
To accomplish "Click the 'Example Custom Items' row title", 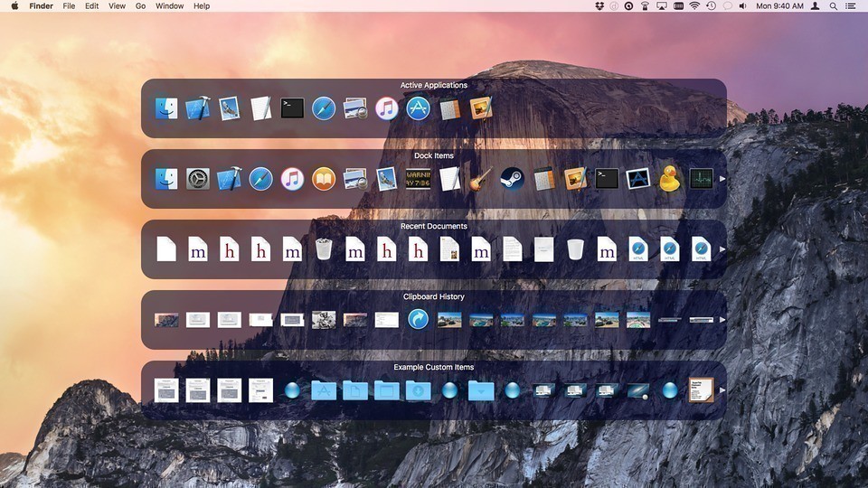I will coord(433,367).
